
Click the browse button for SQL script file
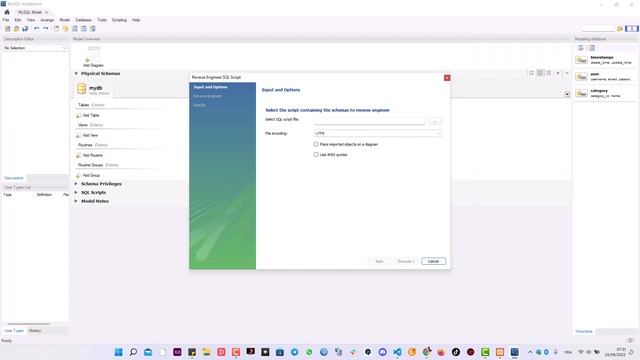[435, 122]
